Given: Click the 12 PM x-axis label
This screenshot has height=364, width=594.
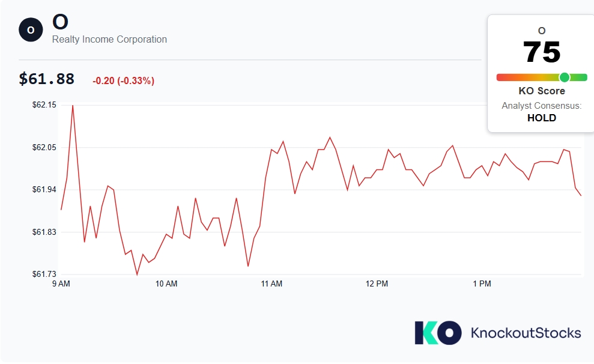Looking at the screenshot, I should click(377, 284).
